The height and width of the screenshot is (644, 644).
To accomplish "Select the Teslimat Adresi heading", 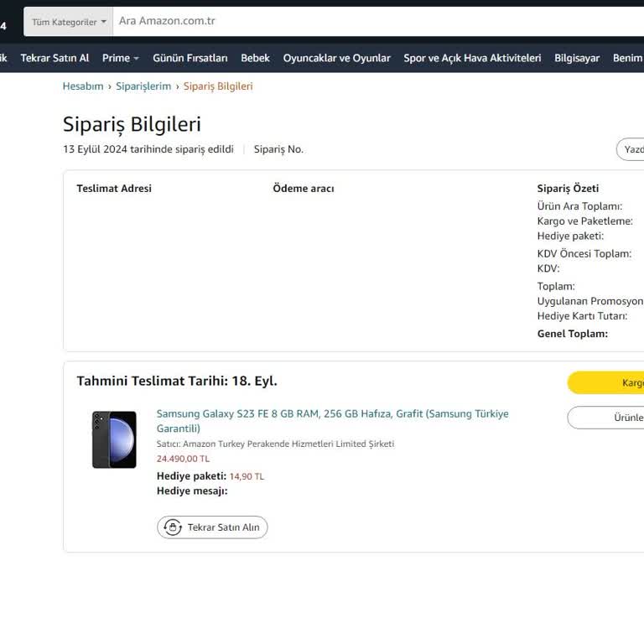I will pos(114,189).
